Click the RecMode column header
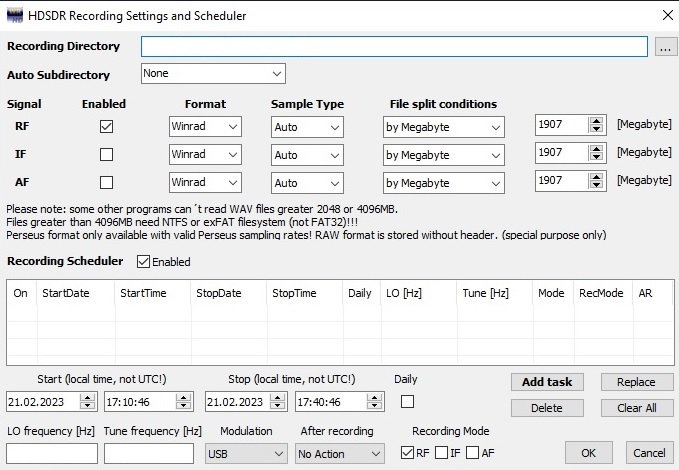Screen dimensions: 679x470 click(x=601, y=293)
